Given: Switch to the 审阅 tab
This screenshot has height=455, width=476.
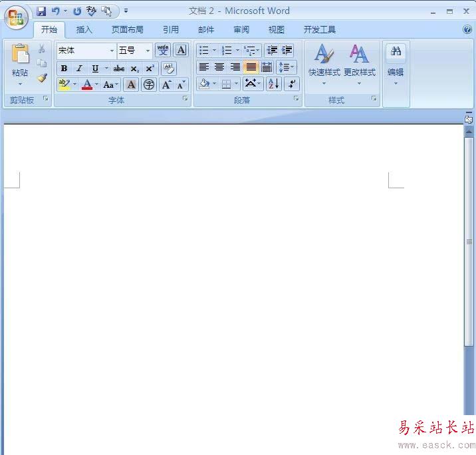Looking at the screenshot, I should [241, 29].
